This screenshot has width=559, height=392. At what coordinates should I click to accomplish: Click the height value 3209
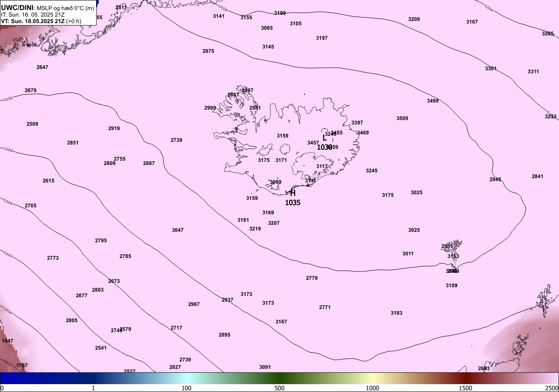(414, 19)
